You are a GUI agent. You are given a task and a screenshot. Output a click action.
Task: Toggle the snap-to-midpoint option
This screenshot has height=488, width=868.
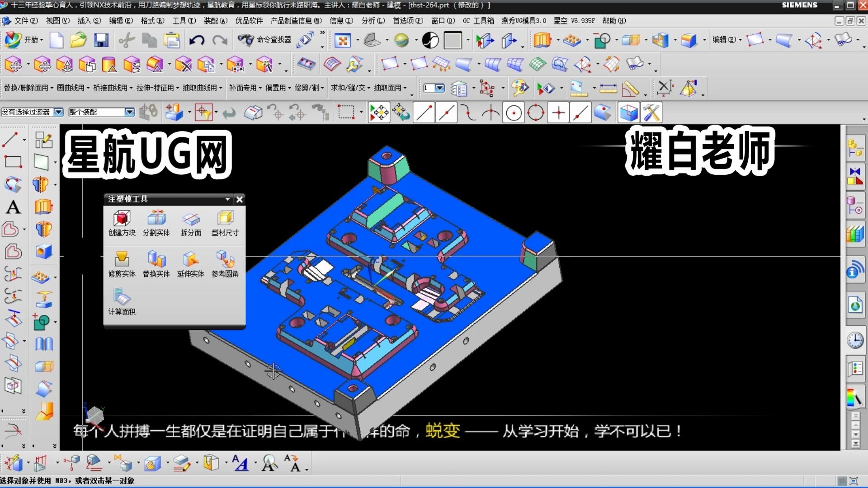coord(447,113)
